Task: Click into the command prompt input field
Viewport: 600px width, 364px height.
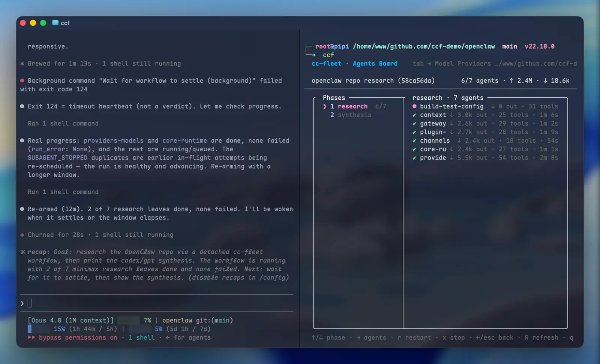Action: [x=157, y=303]
